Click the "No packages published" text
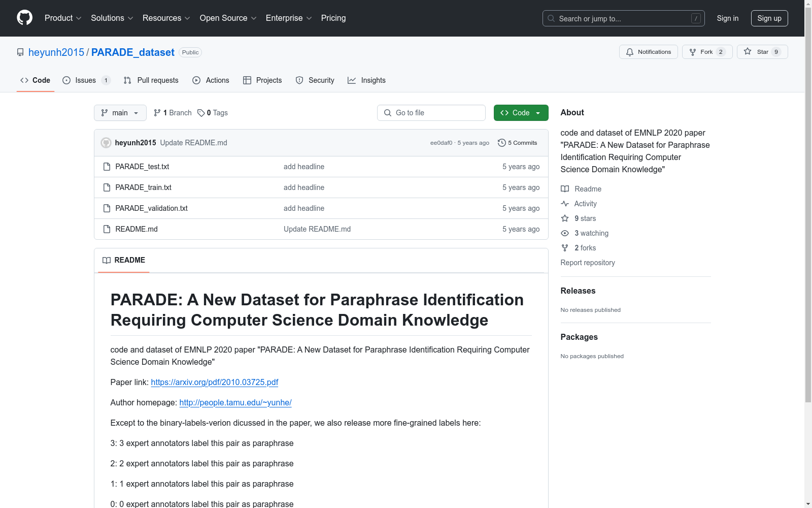Screen dimensions: 812x508 [592, 356]
